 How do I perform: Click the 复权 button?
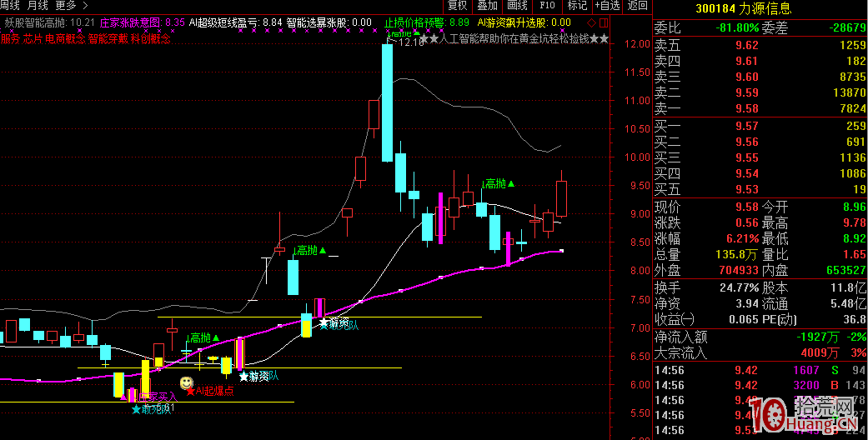[457, 6]
